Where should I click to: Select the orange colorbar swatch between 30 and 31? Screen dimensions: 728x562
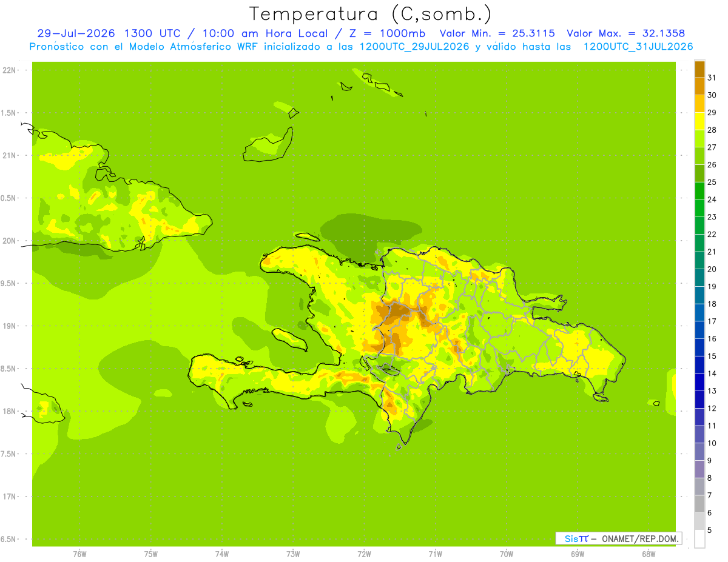tap(699, 86)
